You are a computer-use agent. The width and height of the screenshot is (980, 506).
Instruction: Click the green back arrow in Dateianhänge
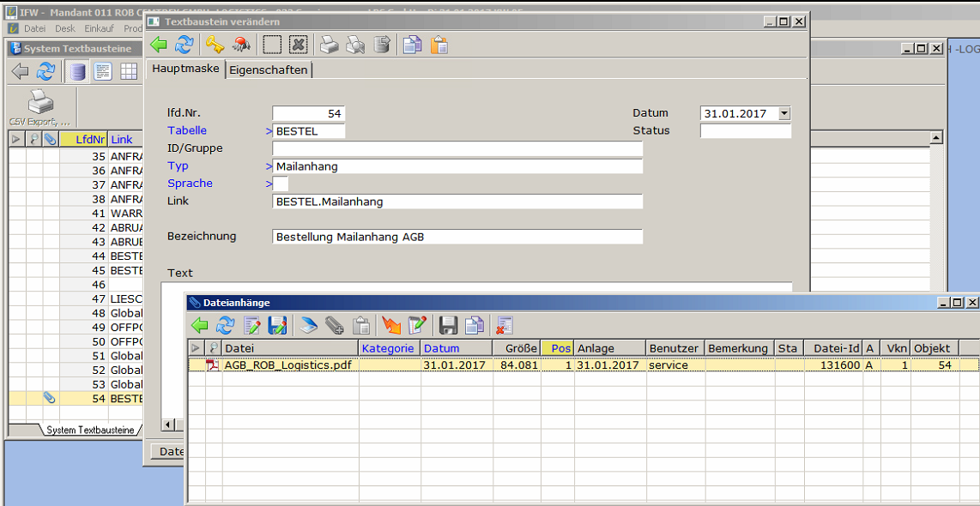tap(199, 325)
